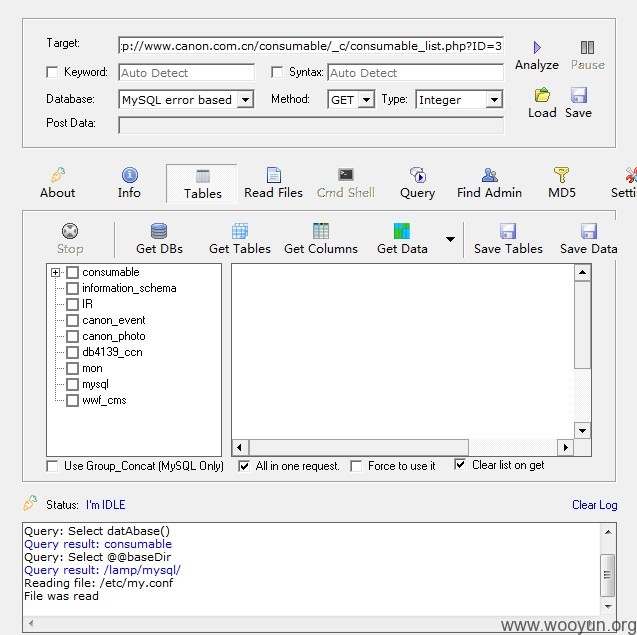Screen dimensions: 637x635
Task: Click the Save floppy disk icon
Action: click(x=578, y=95)
